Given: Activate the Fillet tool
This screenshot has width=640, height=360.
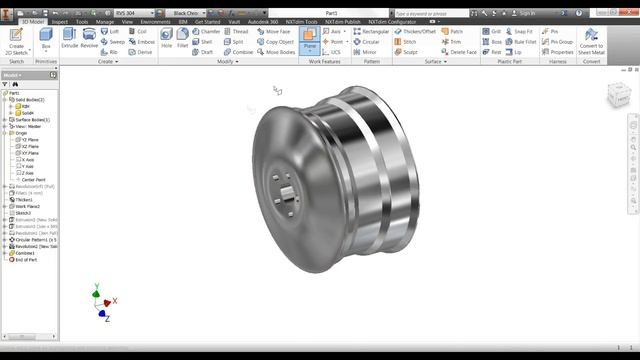Looking at the screenshot, I should click(182, 38).
